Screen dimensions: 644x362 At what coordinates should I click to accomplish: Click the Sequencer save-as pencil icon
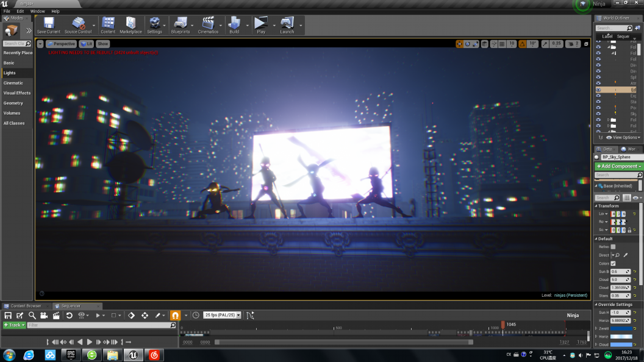coord(20,315)
